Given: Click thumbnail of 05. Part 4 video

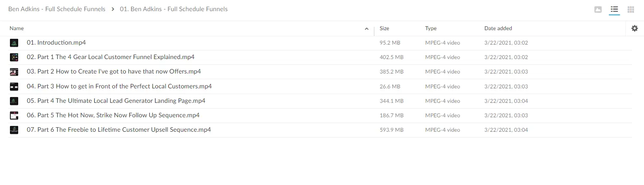Looking at the screenshot, I should click(x=14, y=101).
